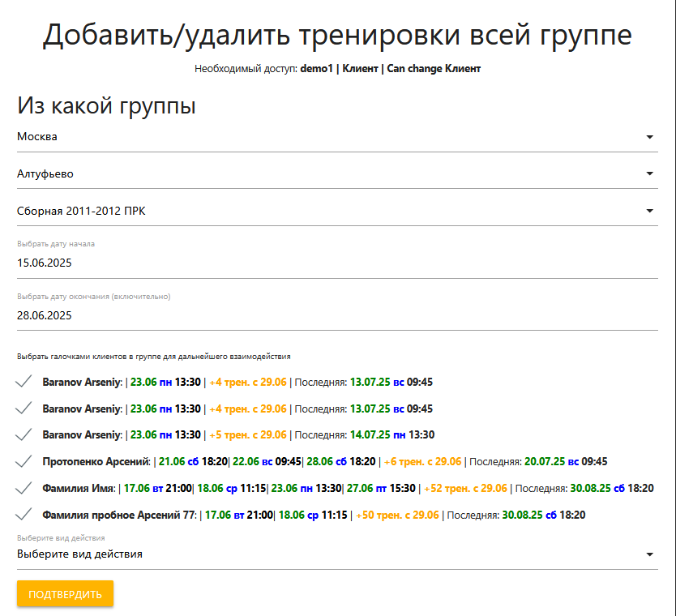This screenshot has height=616, width=676.
Task: Open the Алтуфьево location dropdown
Action: (x=337, y=174)
